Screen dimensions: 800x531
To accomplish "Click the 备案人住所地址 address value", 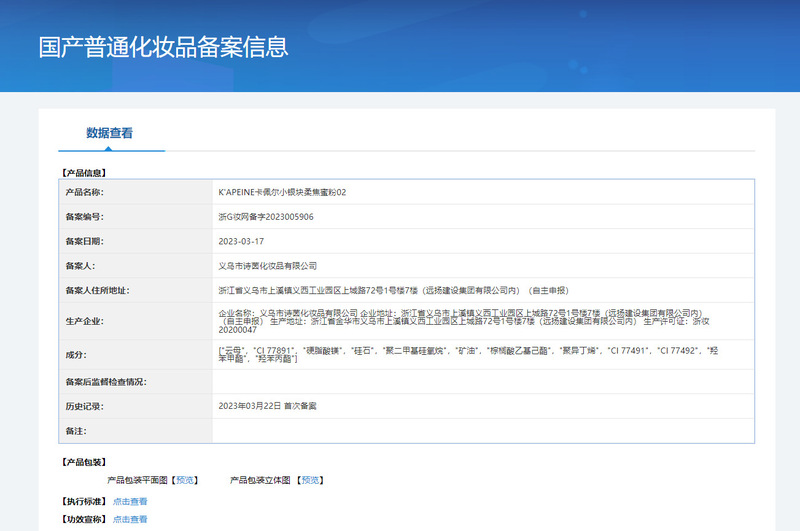I will (393, 290).
